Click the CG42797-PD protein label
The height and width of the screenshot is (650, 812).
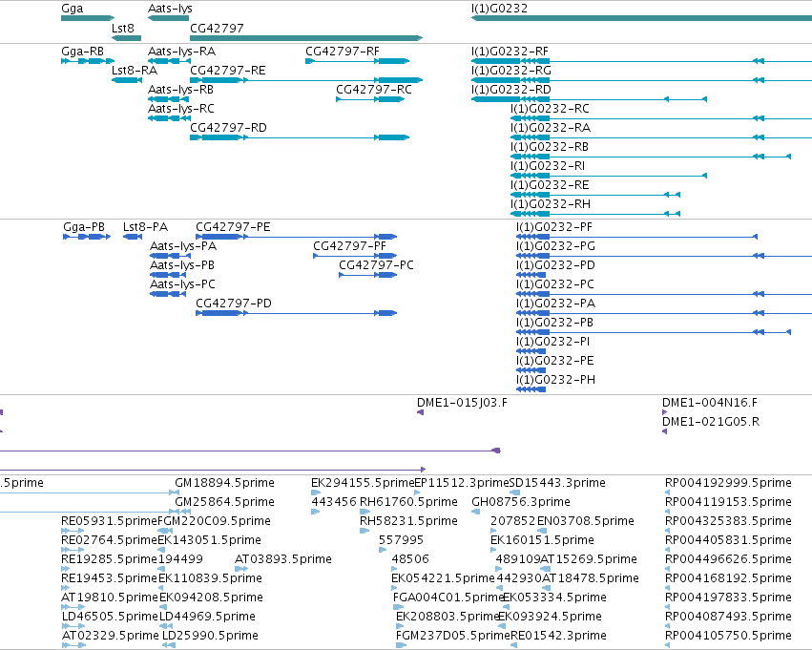(234, 304)
